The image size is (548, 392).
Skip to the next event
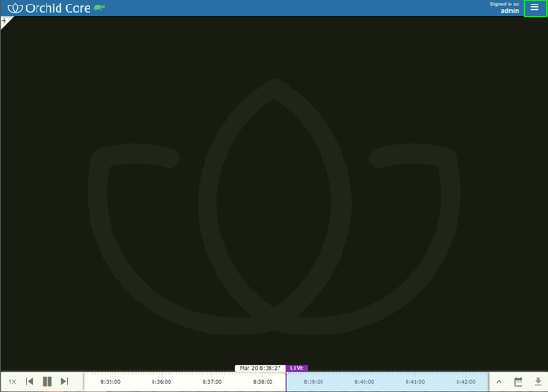pos(65,382)
